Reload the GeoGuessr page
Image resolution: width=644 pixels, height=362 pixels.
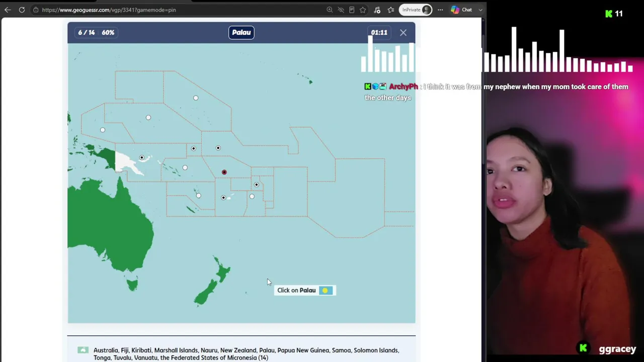(22, 10)
